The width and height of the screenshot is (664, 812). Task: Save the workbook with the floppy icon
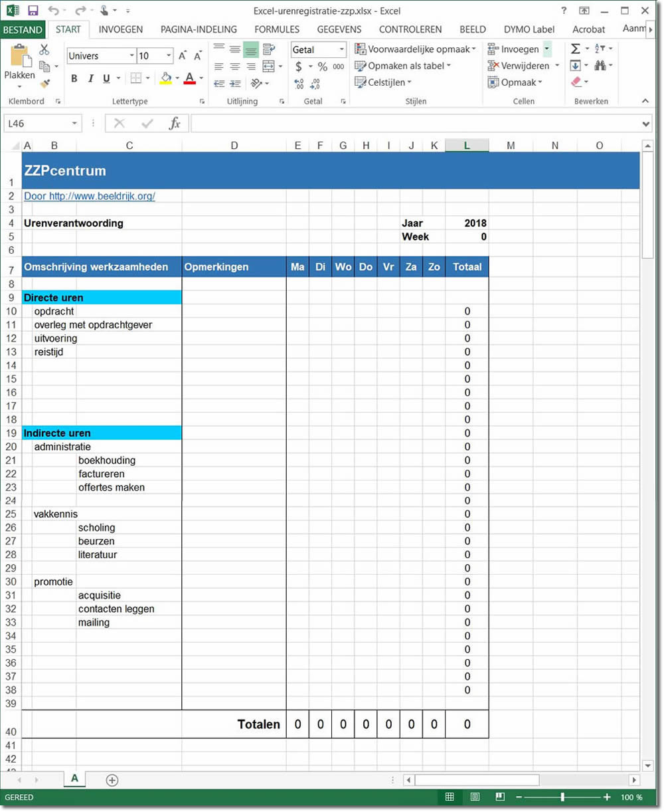tap(33, 11)
